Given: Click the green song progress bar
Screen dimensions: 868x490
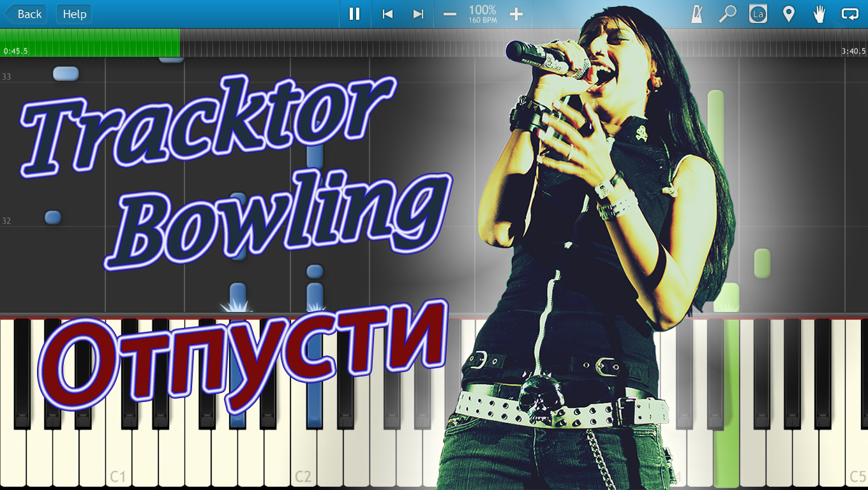Looking at the screenshot, I should pyautogui.click(x=90, y=43).
